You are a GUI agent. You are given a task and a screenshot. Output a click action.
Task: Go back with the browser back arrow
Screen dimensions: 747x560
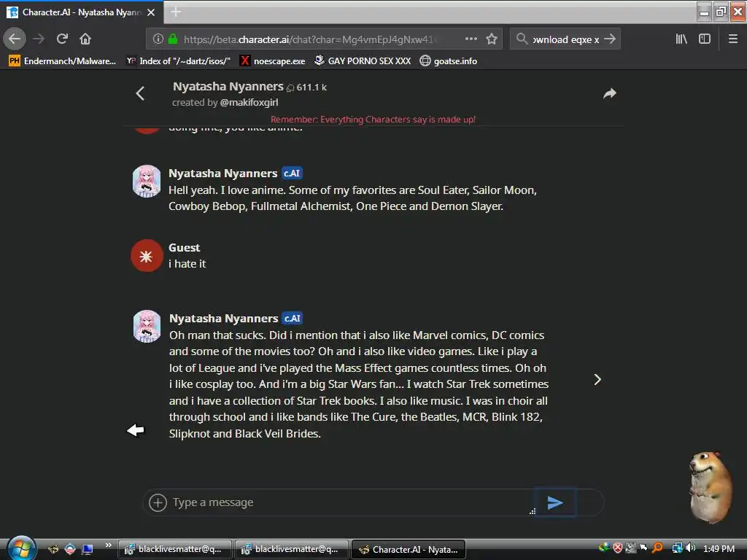15,39
